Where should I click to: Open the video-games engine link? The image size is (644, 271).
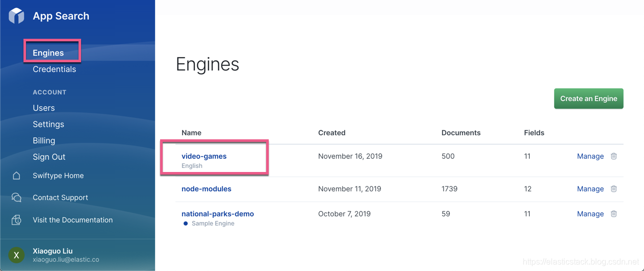click(x=204, y=156)
